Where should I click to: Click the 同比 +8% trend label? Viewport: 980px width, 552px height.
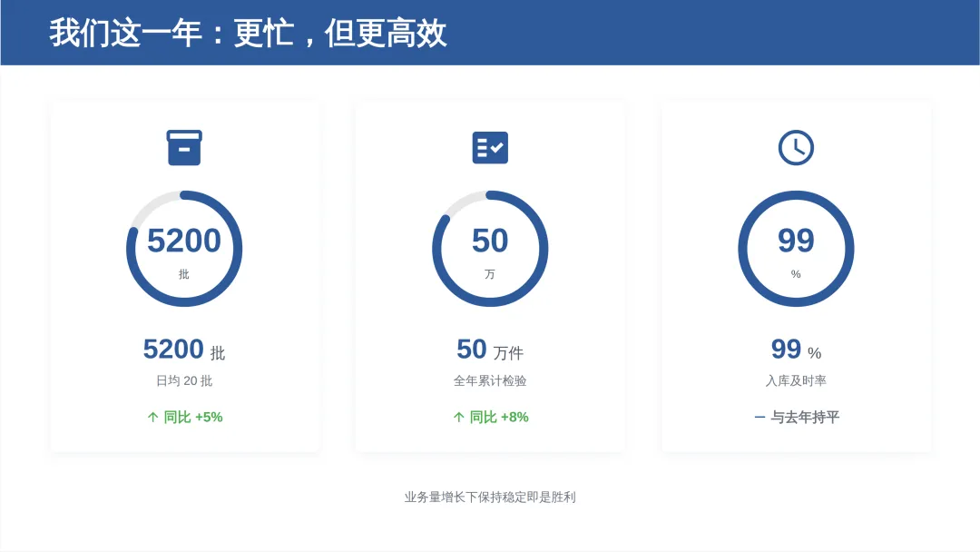click(499, 417)
